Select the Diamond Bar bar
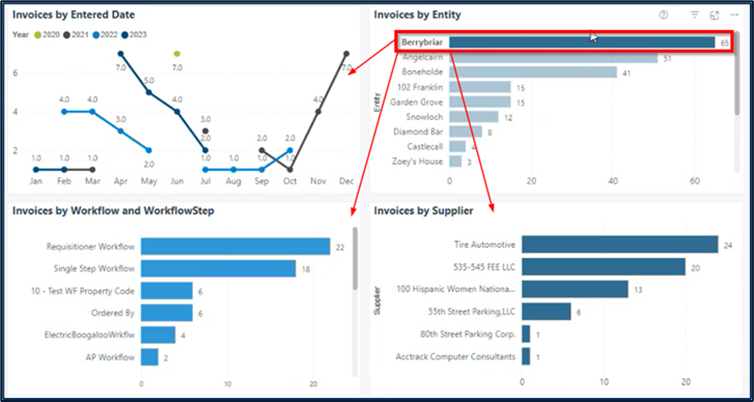The image size is (754, 402). click(465, 132)
